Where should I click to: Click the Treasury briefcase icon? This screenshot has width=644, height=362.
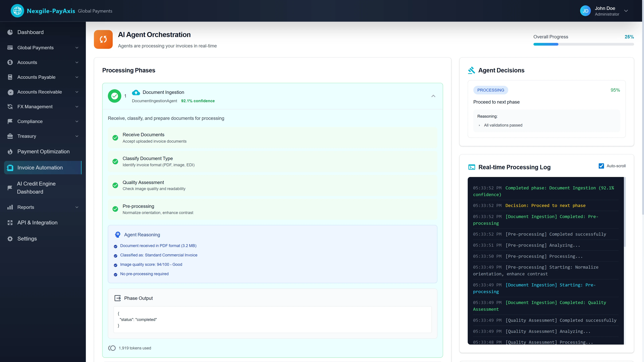[10, 136]
